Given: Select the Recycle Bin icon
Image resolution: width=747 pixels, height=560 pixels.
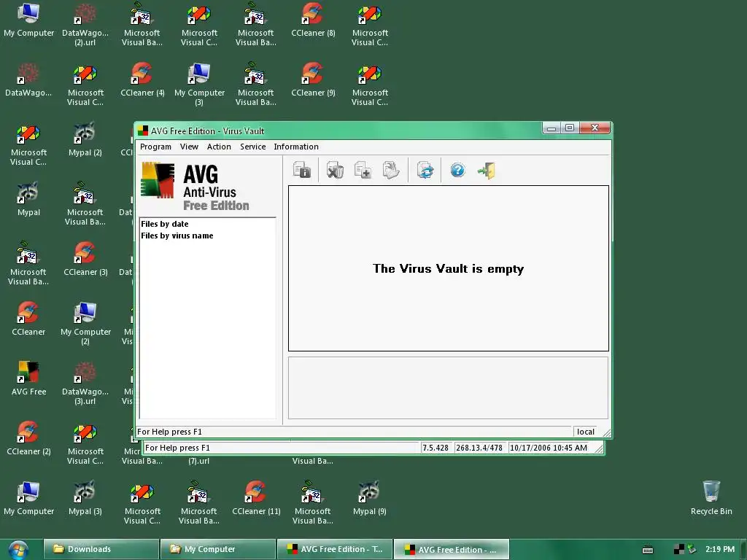Looking at the screenshot, I should click(x=711, y=498).
